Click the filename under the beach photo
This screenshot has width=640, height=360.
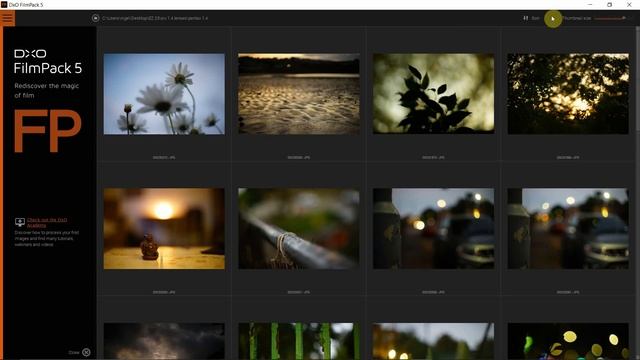299,158
